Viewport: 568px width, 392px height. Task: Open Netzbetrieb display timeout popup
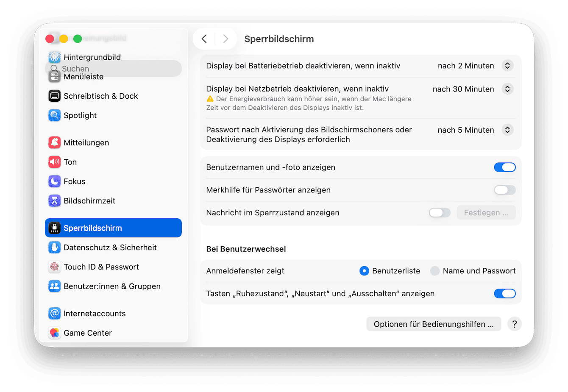pyautogui.click(x=507, y=89)
